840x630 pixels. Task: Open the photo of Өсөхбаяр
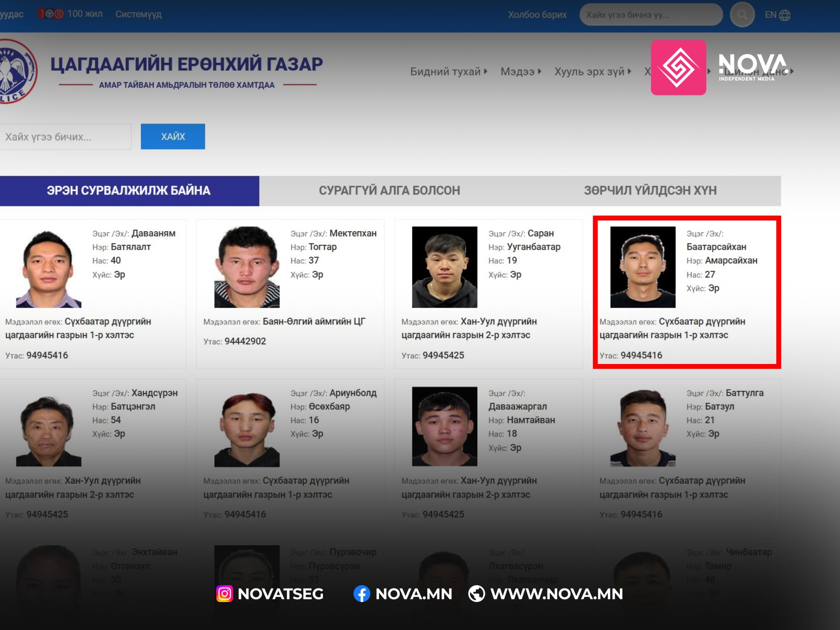[247, 427]
